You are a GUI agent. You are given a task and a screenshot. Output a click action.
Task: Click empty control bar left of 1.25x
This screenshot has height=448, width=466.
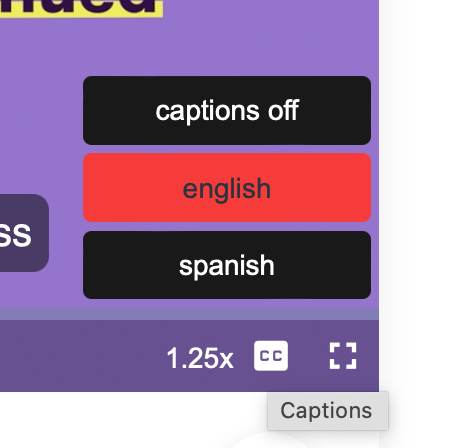[80, 356]
